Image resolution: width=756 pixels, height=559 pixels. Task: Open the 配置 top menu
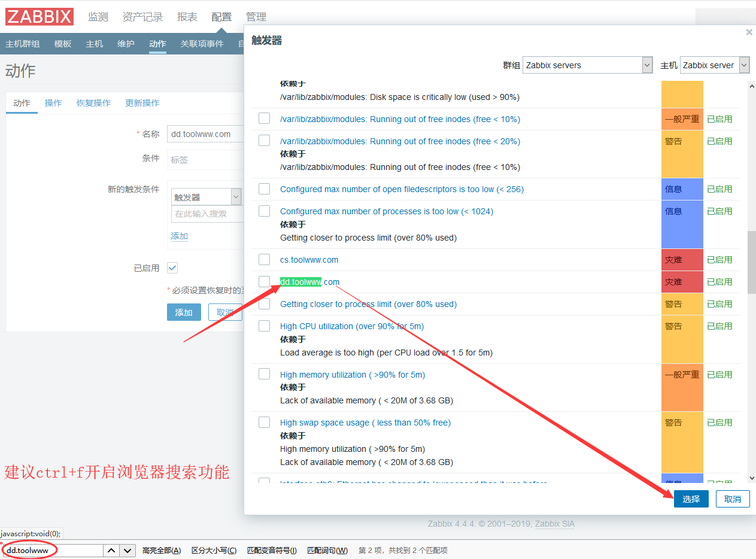coord(221,17)
